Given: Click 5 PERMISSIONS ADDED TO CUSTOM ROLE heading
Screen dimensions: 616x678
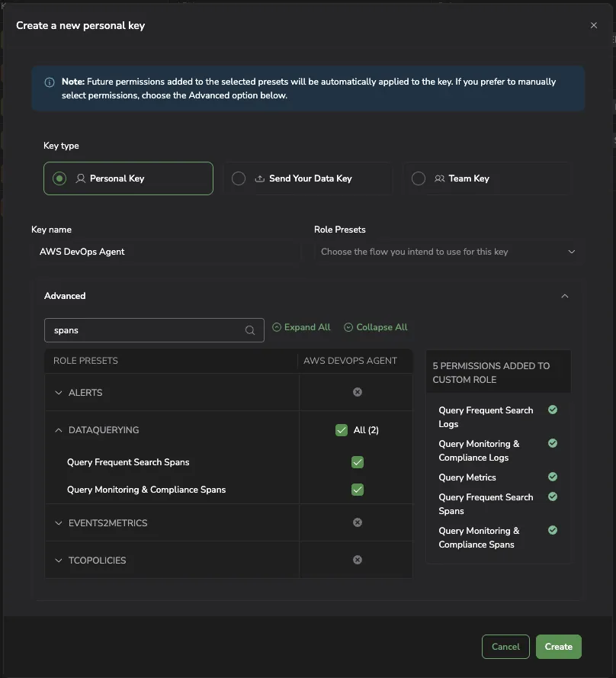Looking at the screenshot, I should (491, 373).
